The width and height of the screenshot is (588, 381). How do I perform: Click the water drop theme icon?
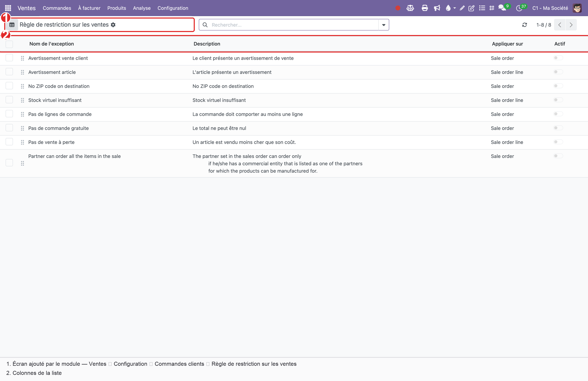(448, 8)
